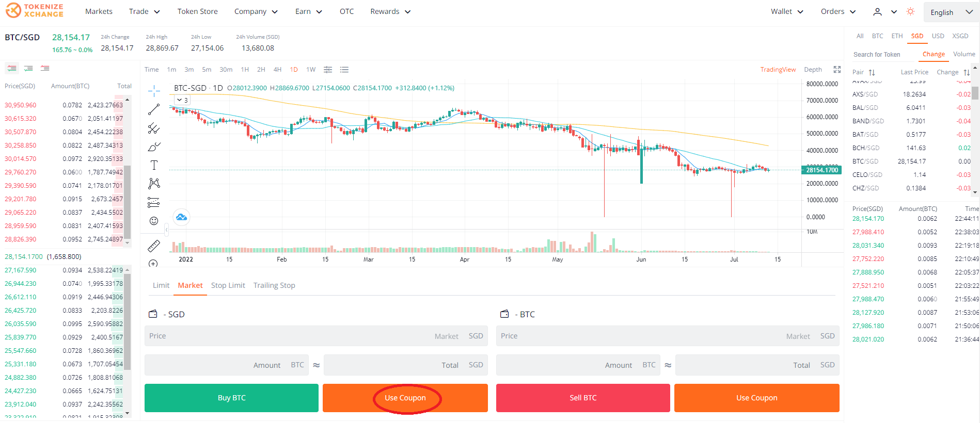Select the brush drawing tool
Screen dimensions: 980x423
(x=154, y=147)
